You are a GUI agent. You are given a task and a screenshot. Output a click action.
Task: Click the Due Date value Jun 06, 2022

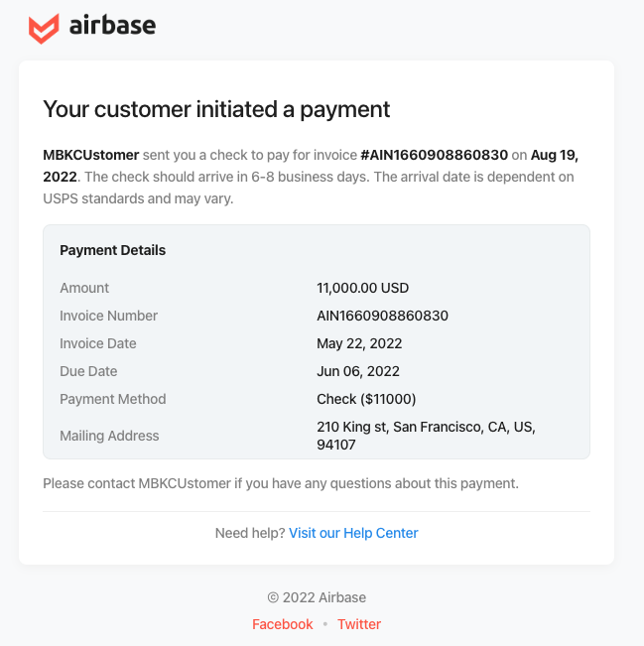tap(357, 371)
